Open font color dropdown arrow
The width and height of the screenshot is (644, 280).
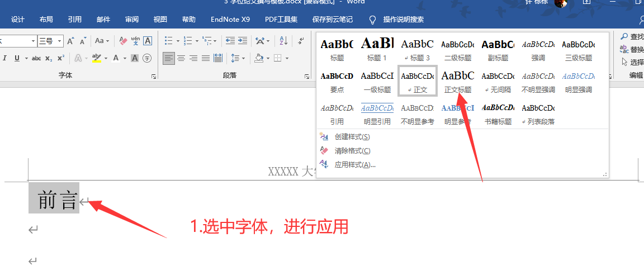pyautogui.click(x=125, y=58)
